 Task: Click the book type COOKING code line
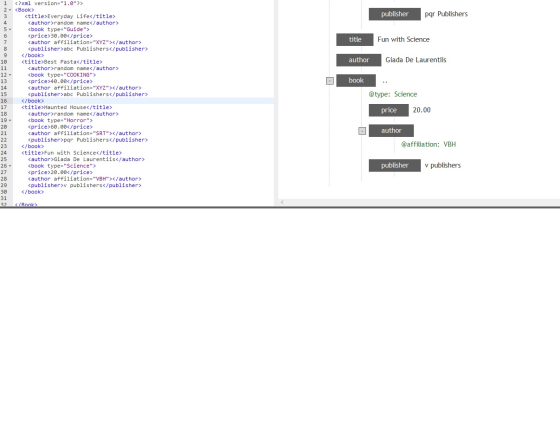pos(62,75)
